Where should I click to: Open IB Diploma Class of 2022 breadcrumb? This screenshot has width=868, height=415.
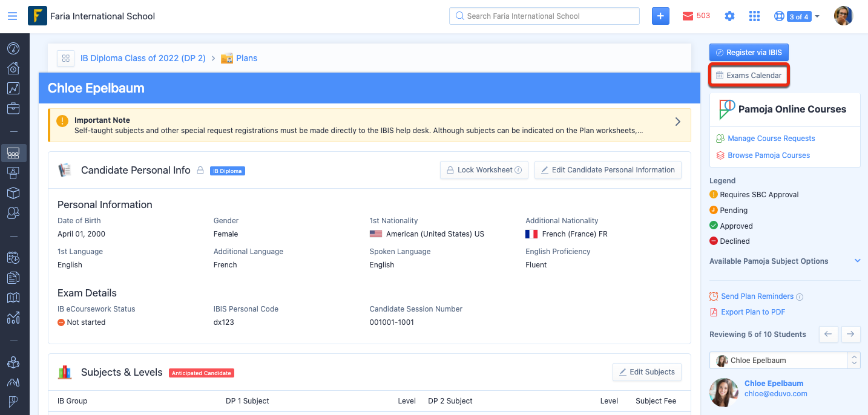click(x=143, y=58)
